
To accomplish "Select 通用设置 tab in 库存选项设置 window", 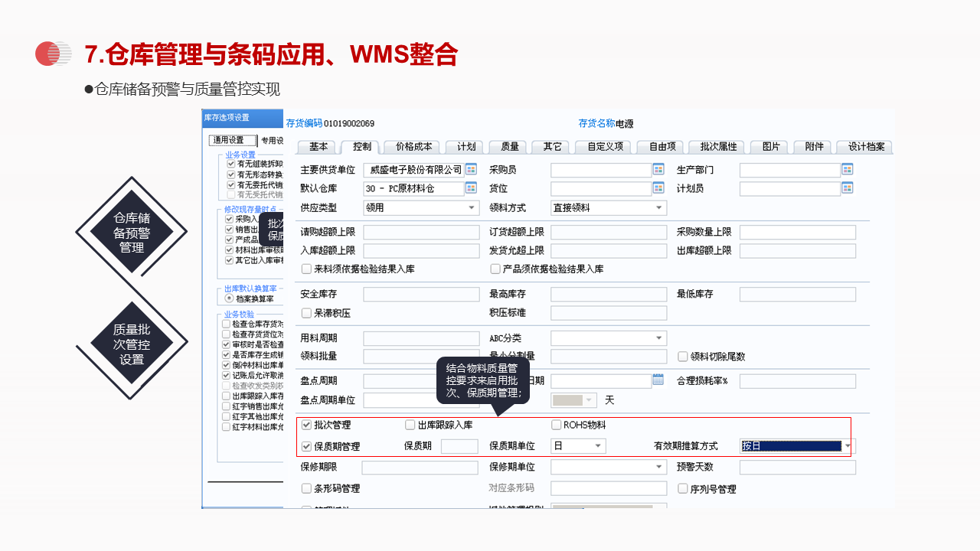I will pos(233,141).
